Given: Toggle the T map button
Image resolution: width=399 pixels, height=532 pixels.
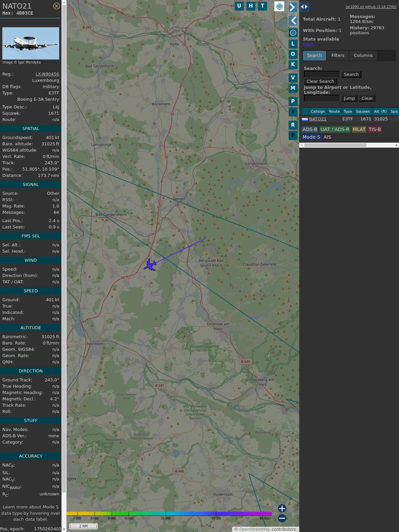Looking at the screenshot, I should (x=262, y=6).
